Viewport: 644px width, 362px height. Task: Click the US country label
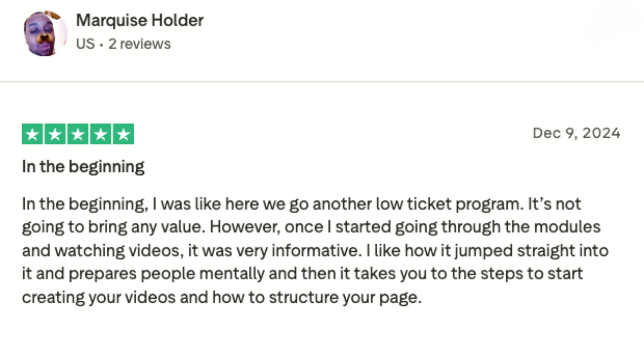coord(85,44)
